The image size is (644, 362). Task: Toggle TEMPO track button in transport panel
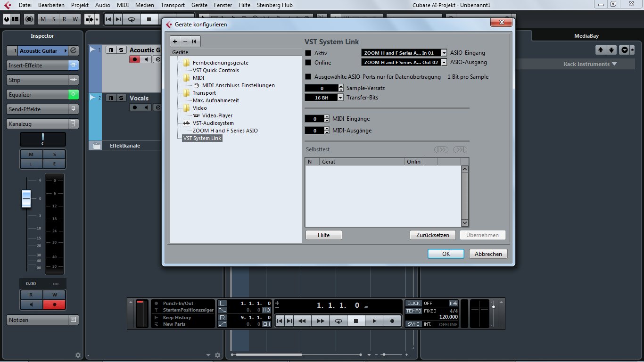[x=413, y=311]
